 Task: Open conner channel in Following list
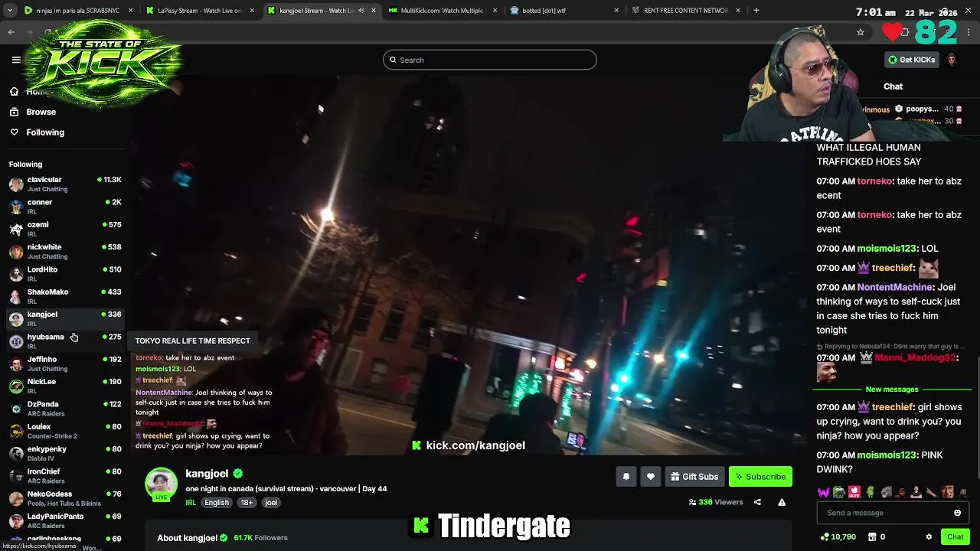65,207
